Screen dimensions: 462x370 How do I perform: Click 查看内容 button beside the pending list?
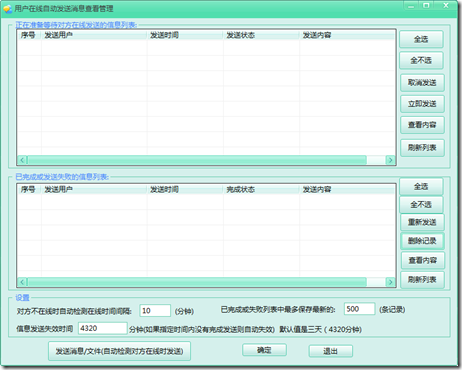point(422,125)
